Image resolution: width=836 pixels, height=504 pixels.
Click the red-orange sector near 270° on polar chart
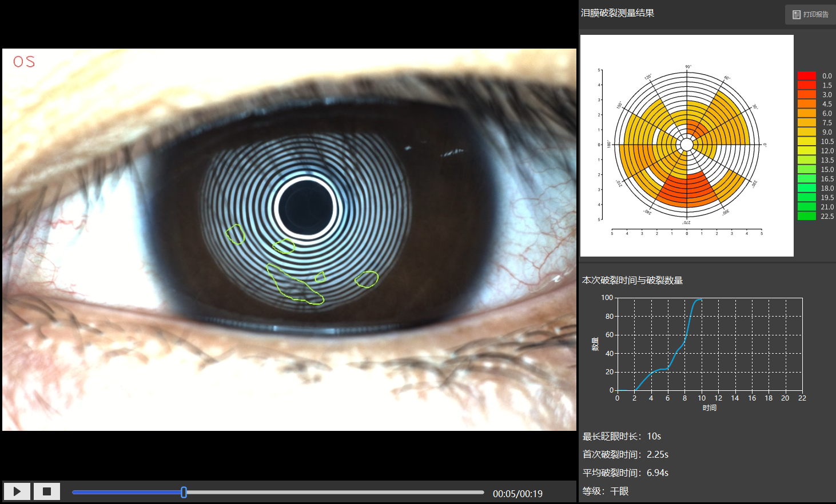click(687, 191)
